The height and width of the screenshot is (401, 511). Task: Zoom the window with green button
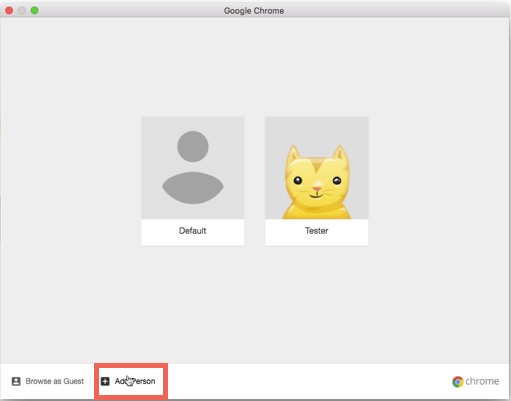click(34, 10)
